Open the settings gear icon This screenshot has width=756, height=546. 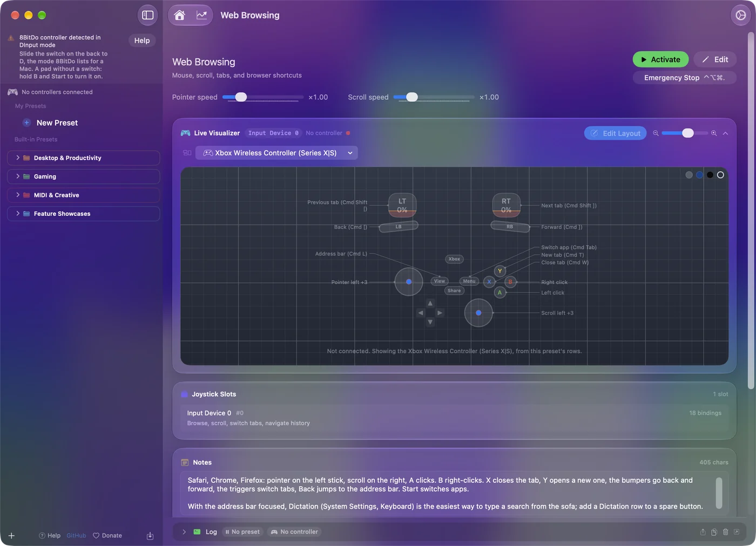(x=740, y=15)
